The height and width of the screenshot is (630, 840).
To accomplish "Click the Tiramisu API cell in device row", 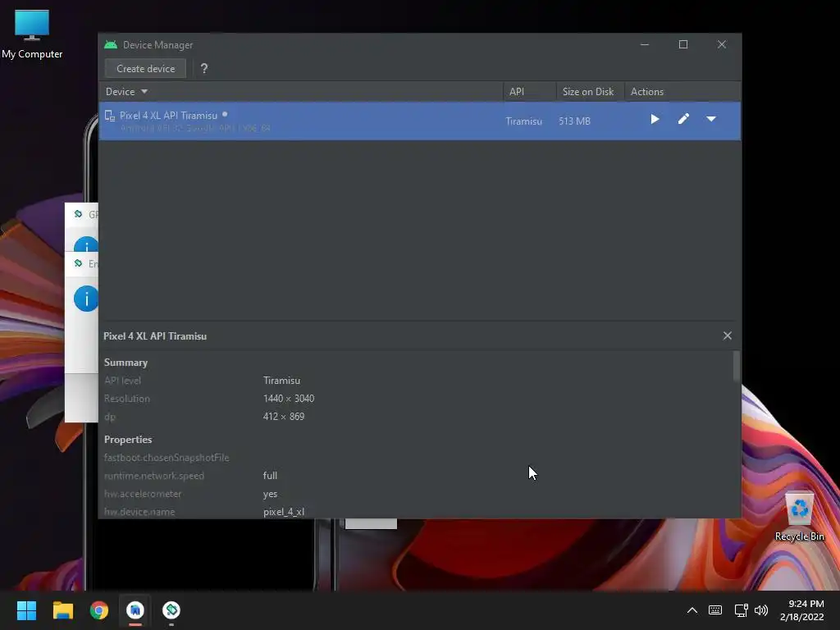I will [x=523, y=121].
